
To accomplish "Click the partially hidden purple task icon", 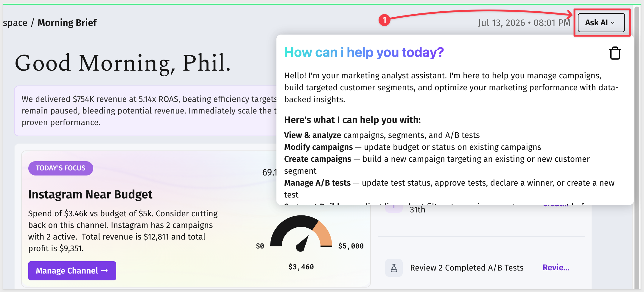I will point(394,208).
